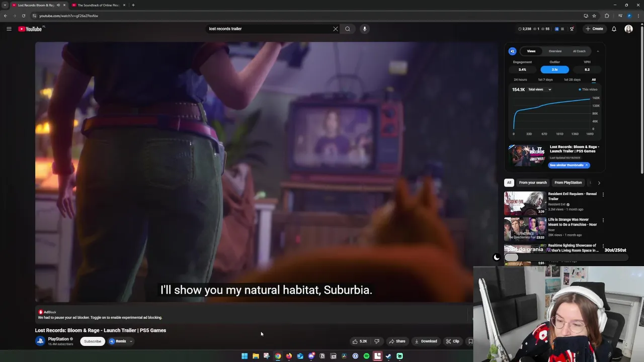Open the YouTube hamburger guide menu
This screenshot has height=362, width=644.
coord(9,29)
